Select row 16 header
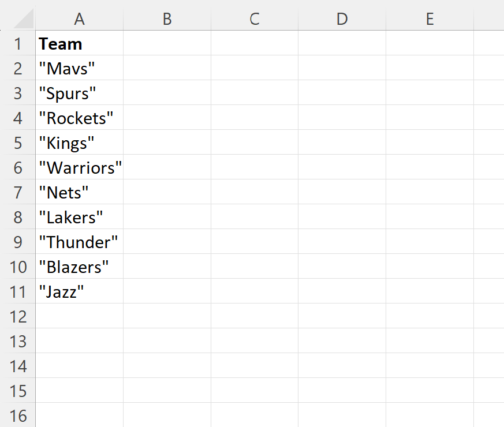504x427 pixels. (x=18, y=415)
